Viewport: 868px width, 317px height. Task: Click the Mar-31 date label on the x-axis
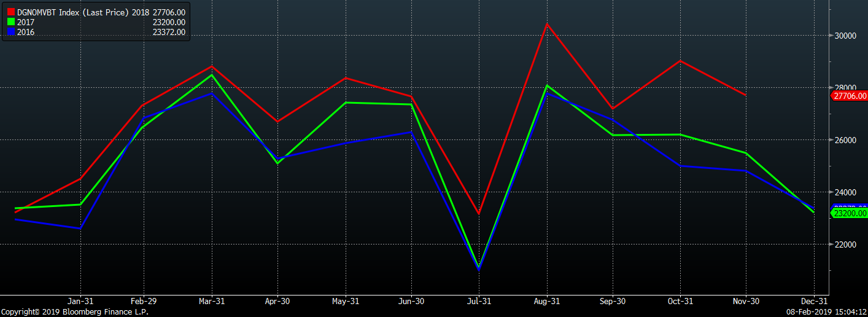(212, 301)
